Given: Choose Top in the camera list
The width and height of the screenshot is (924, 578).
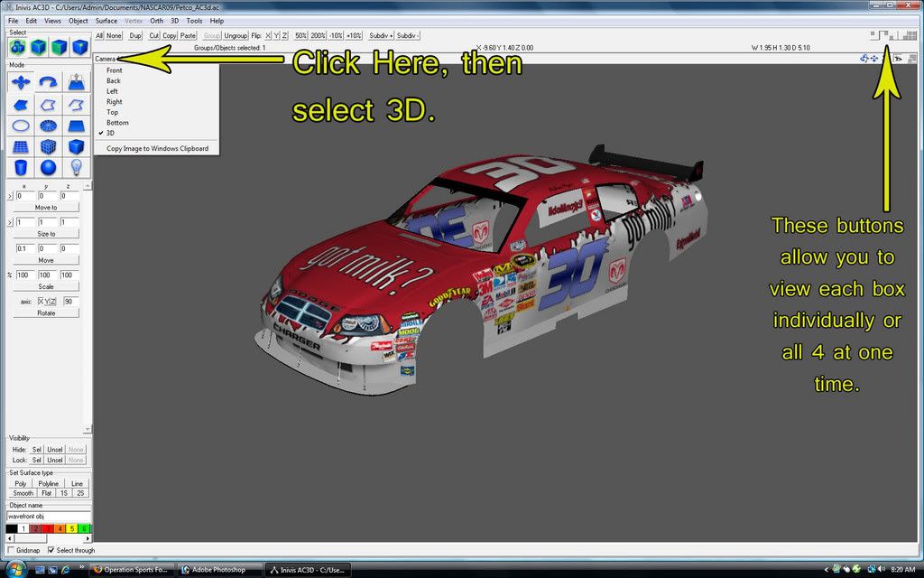Looking at the screenshot, I should pos(113,112).
